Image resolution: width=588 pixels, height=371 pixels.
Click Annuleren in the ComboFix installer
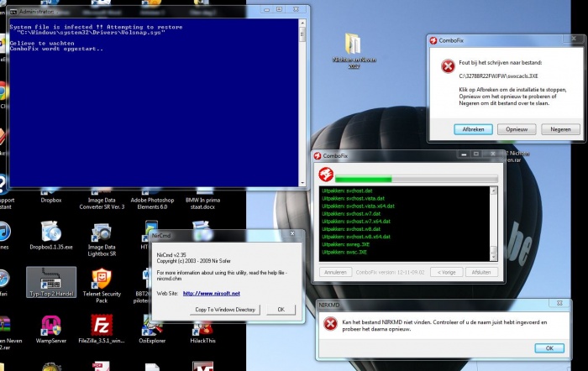(335, 272)
